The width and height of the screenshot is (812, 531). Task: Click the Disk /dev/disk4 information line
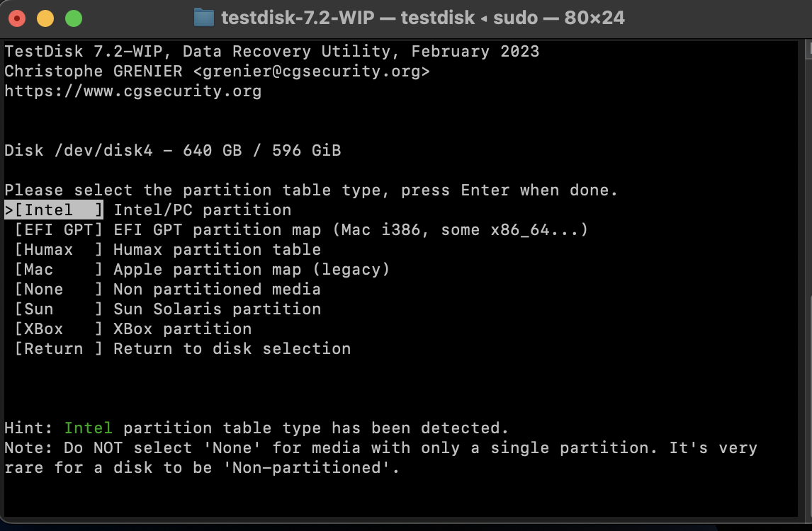[172, 151]
